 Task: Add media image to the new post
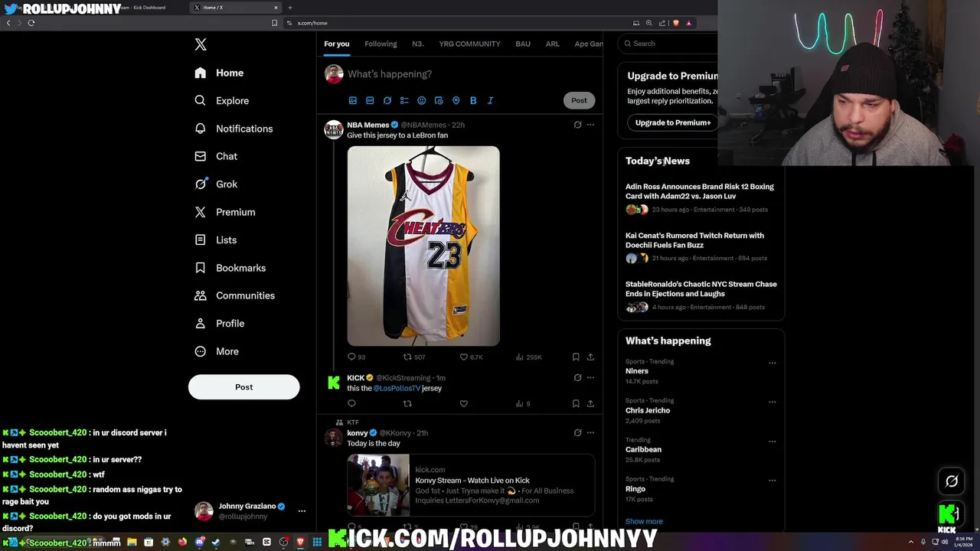(x=353, y=100)
